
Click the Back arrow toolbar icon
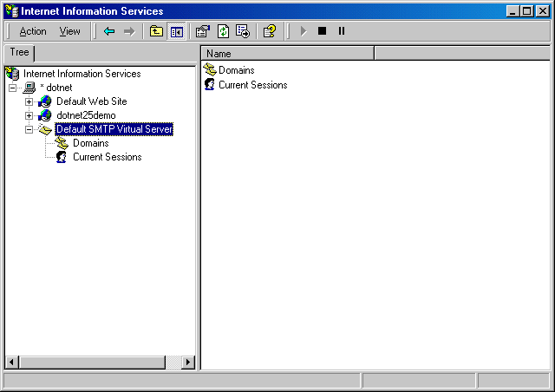click(x=109, y=31)
